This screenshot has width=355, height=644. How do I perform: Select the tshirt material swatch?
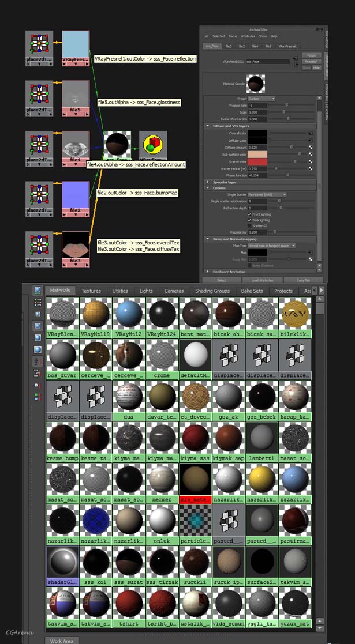(129, 608)
